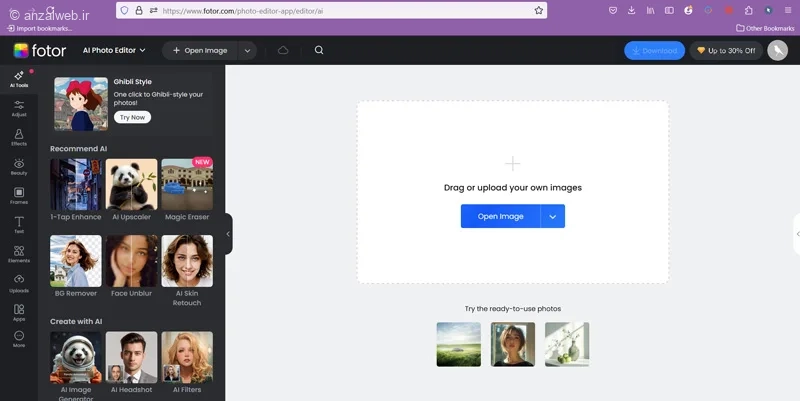The width and height of the screenshot is (800, 401).
Task: Open dropdown arrow on blue Open Image button
Action: [x=553, y=216]
